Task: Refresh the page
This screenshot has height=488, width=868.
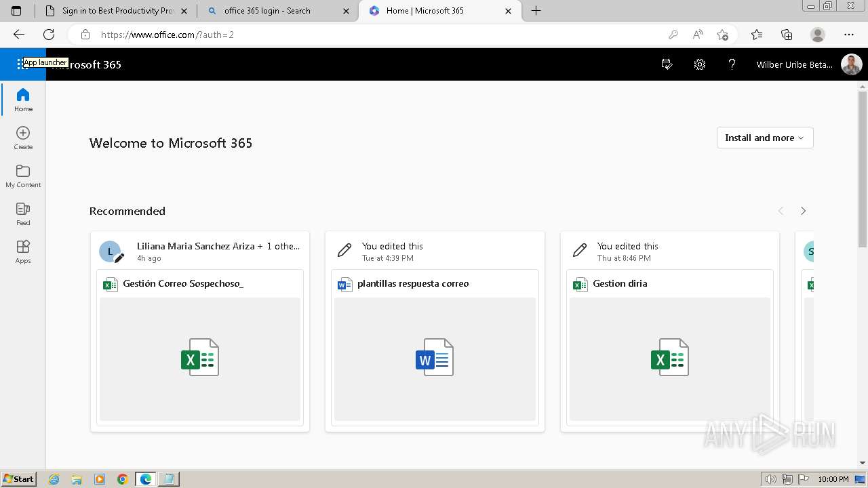Action: 49,35
